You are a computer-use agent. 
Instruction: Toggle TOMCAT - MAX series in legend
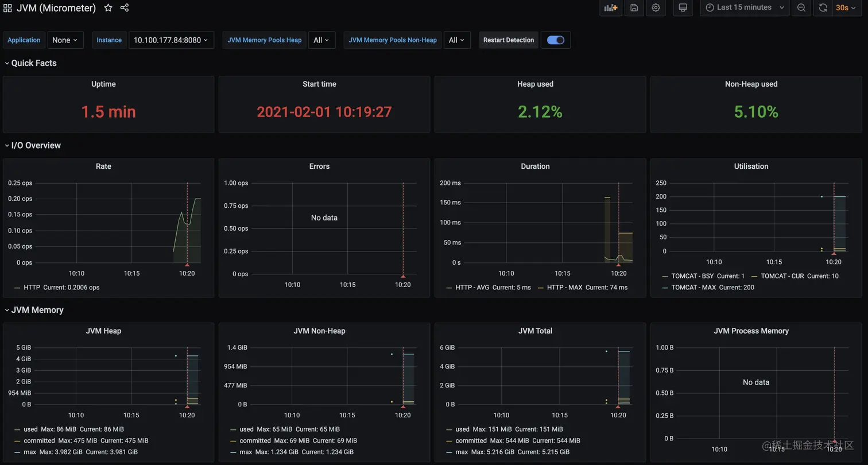[693, 288]
